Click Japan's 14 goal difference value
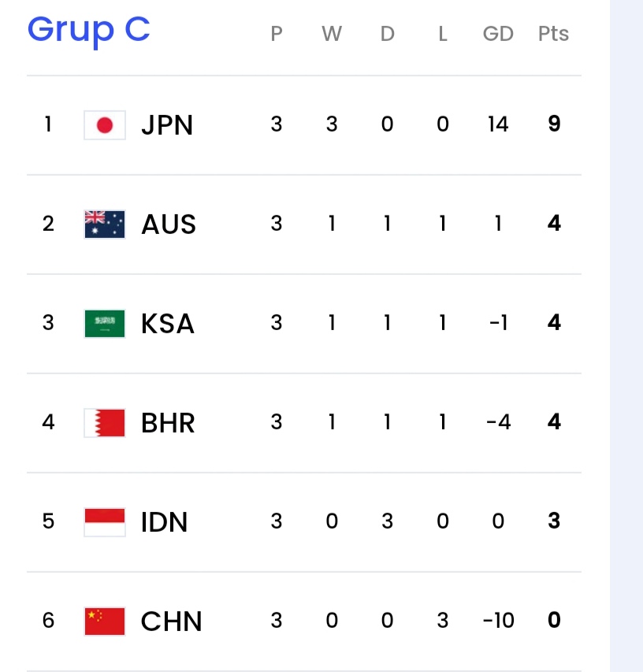Viewport: 643px width, 672px height. (x=498, y=124)
